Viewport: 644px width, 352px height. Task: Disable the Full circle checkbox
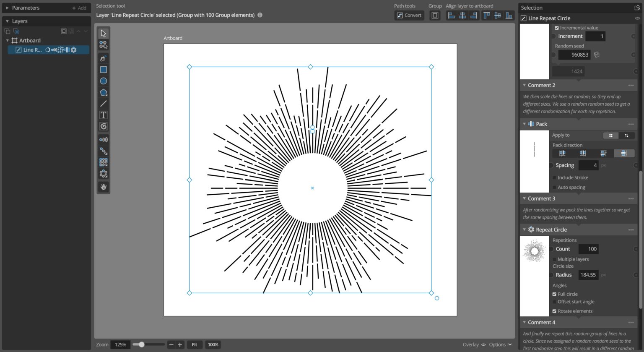tap(554, 294)
